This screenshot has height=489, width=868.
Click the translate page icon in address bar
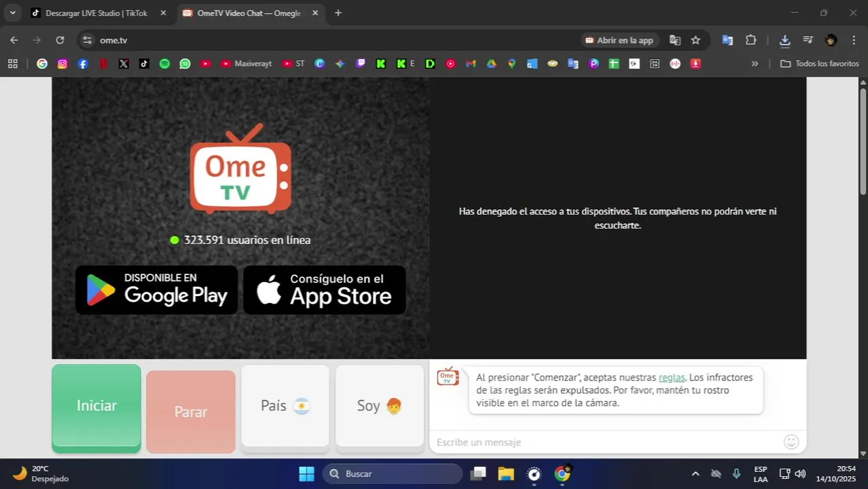675,40
